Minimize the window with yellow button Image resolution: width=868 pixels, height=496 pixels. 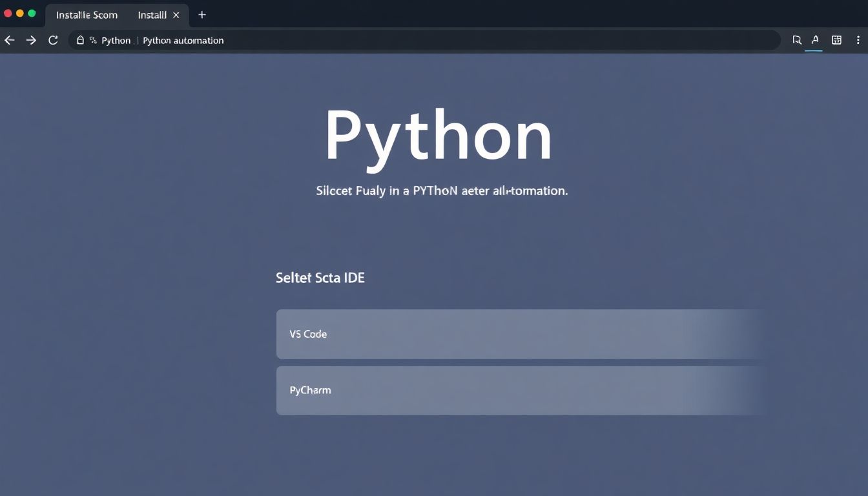(x=19, y=14)
